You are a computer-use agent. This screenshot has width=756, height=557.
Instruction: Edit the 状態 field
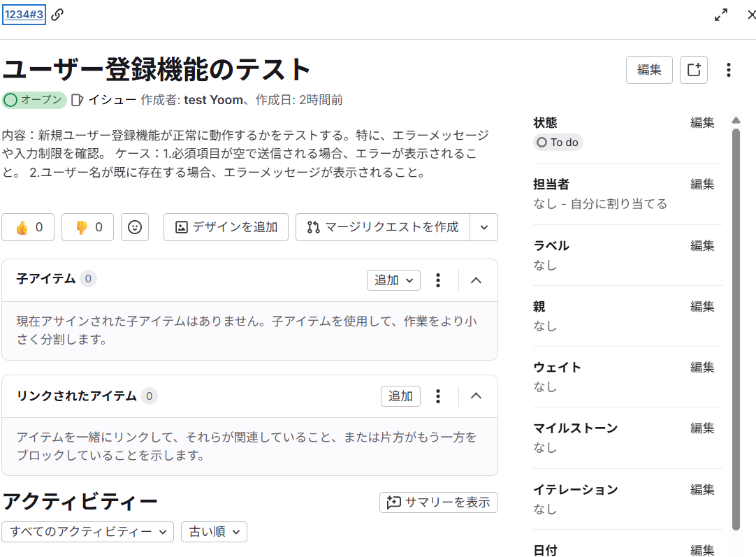tap(702, 123)
